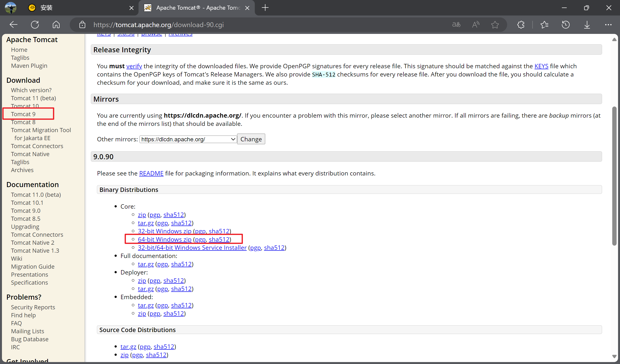Open sha512 for the 64-bit Windows zip
This screenshot has width=620, height=364.
pos(219,239)
